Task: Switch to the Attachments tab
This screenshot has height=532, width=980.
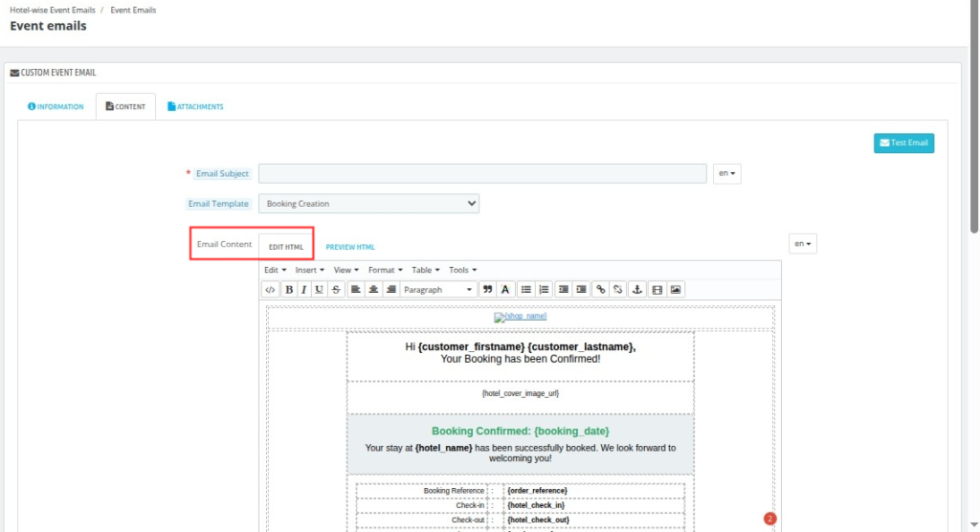Action: pos(195,107)
